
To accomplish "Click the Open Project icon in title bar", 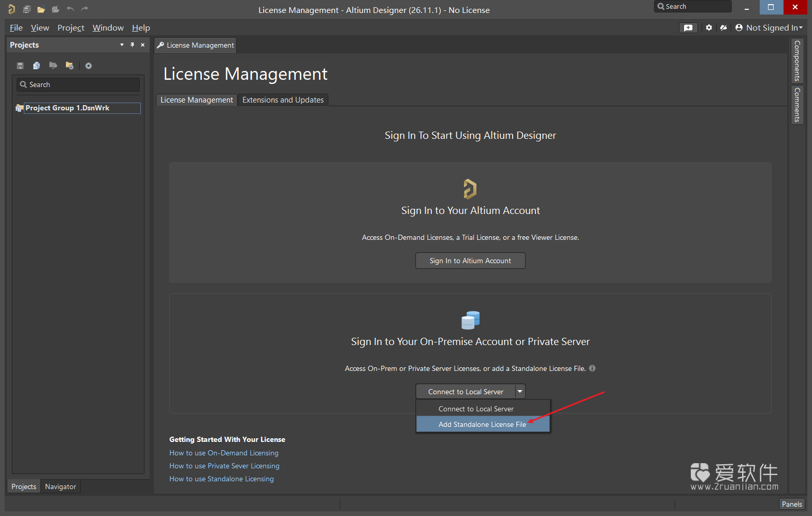I will click(x=55, y=9).
